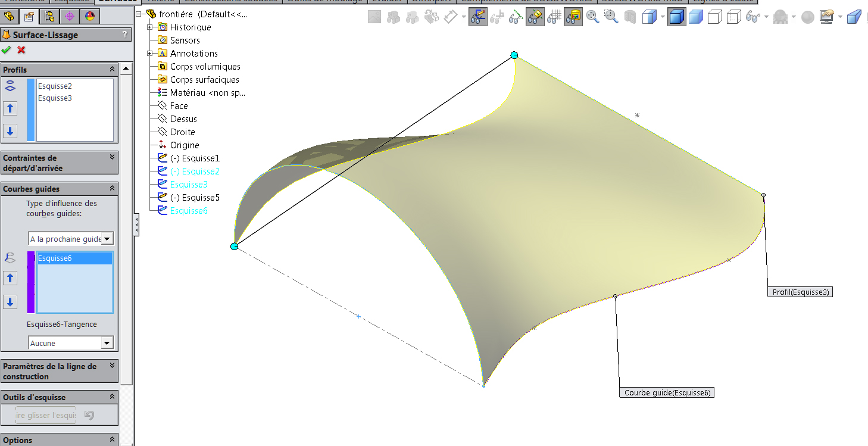Image resolution: width=868 pixels, height=446 pixels.
Task: Accept the loft with the green check
Action: (x=7, y=49)
